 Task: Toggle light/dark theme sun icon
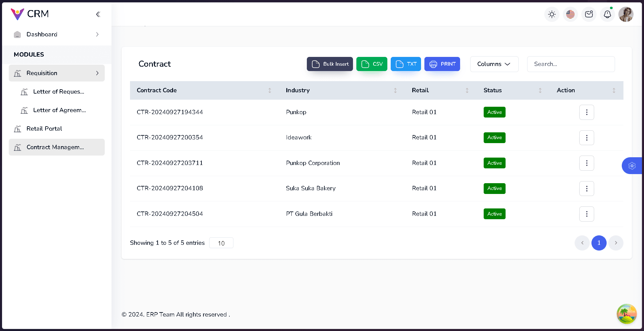[552, 14]
